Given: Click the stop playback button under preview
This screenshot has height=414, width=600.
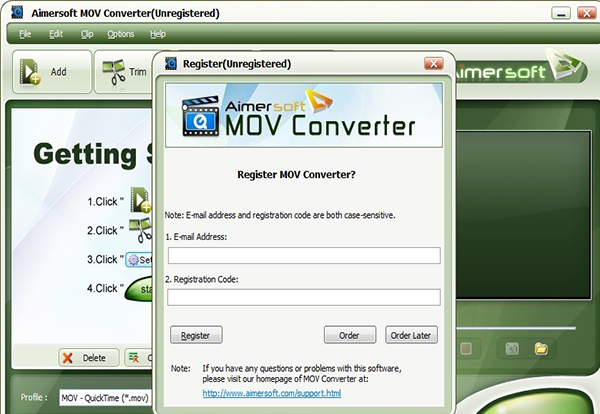Looking at the screenshot, I should (x=465, y=349).
